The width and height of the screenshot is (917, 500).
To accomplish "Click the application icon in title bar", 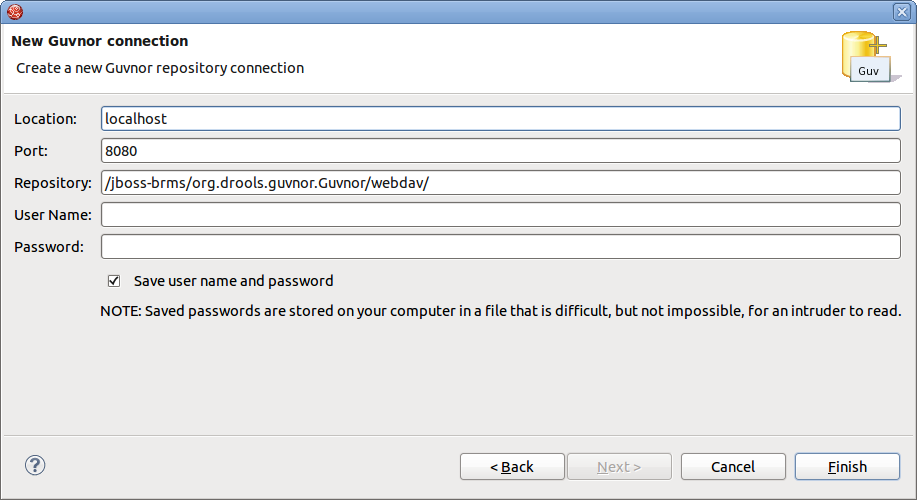I will pos(15,11).
